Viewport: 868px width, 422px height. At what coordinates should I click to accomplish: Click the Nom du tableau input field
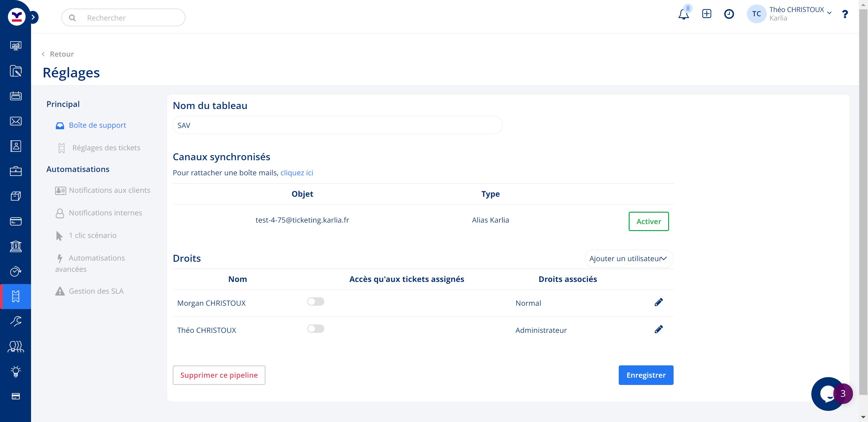point(337,125)
